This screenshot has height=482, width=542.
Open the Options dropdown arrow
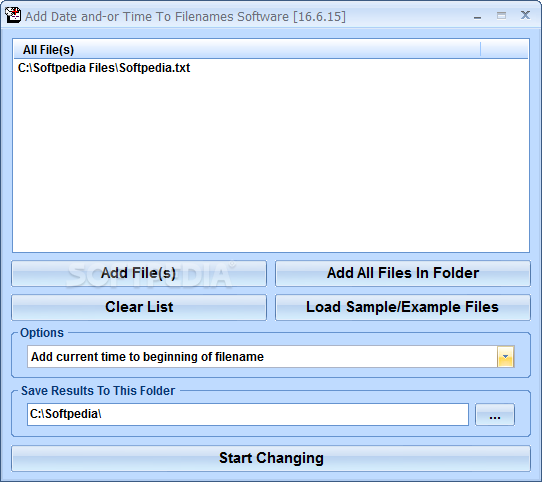pyautogui.click(x=506, y=356)
